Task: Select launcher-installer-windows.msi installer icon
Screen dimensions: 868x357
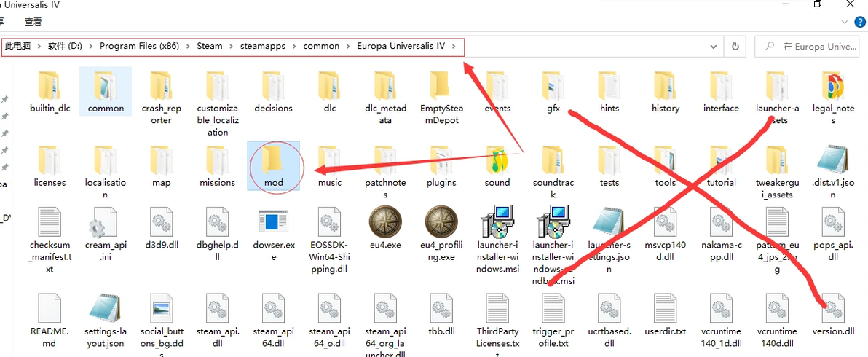Action: coord(497,221)
